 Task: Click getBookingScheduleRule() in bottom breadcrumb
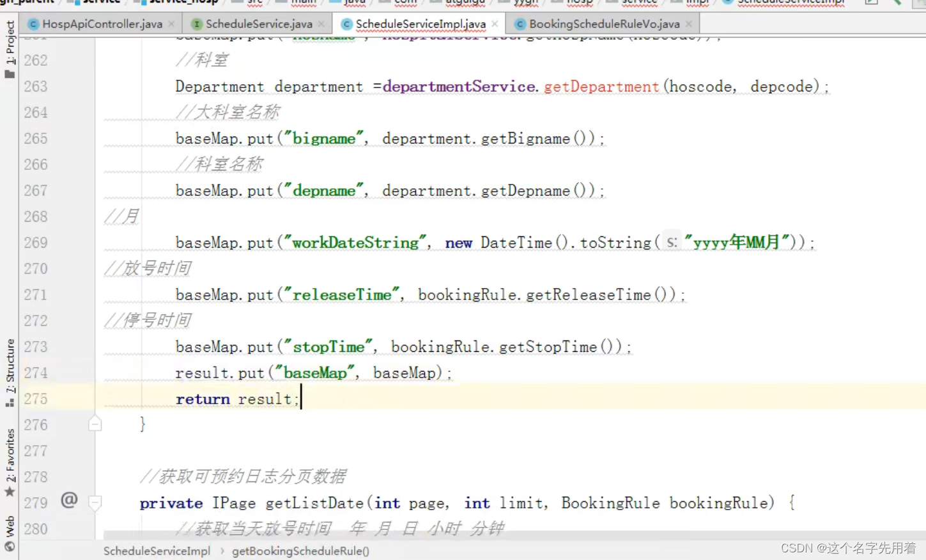point(300,551)
